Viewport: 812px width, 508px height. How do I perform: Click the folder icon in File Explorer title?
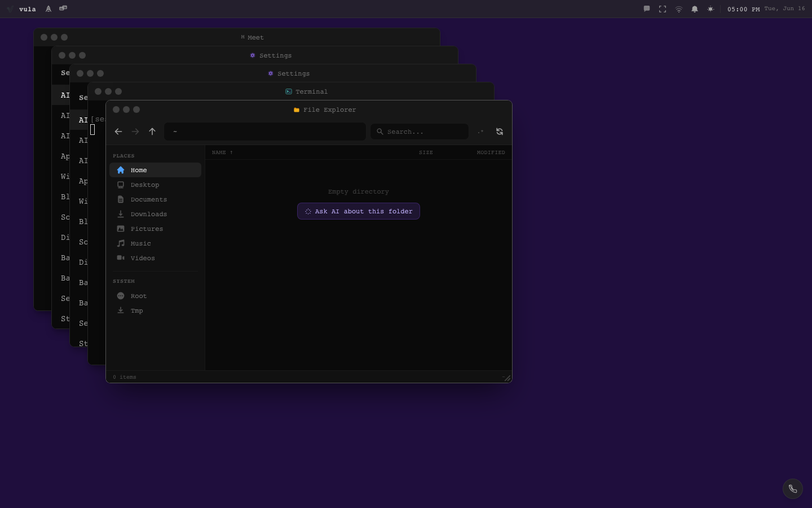297,110
